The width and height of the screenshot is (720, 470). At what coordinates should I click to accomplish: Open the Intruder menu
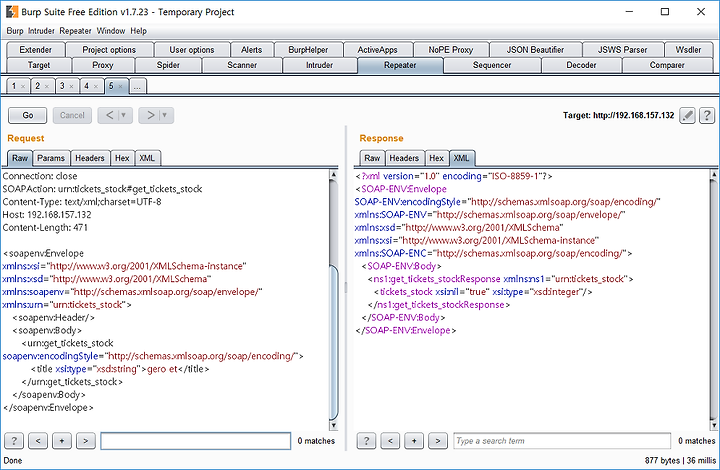pos(41,31)
